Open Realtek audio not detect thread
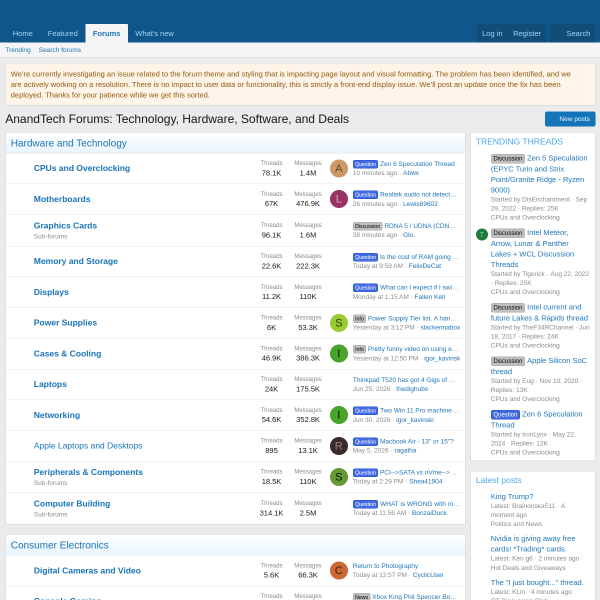Viewport: 600px width, 600px height. 418,195
